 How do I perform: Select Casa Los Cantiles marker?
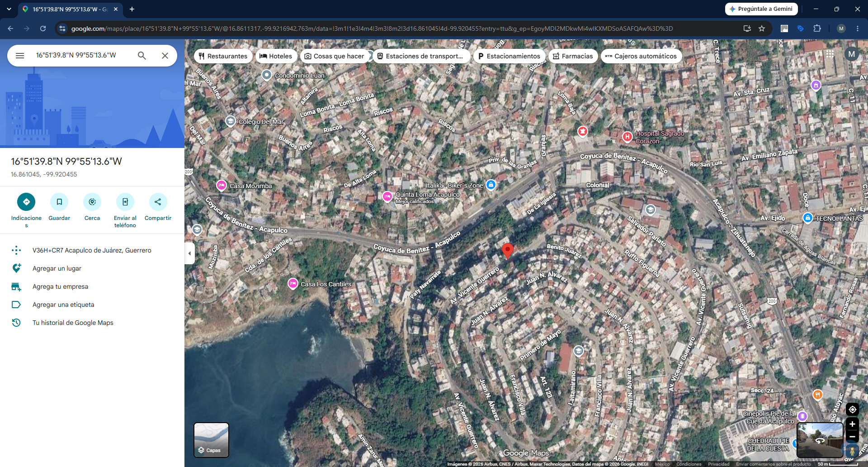point(293,284)
